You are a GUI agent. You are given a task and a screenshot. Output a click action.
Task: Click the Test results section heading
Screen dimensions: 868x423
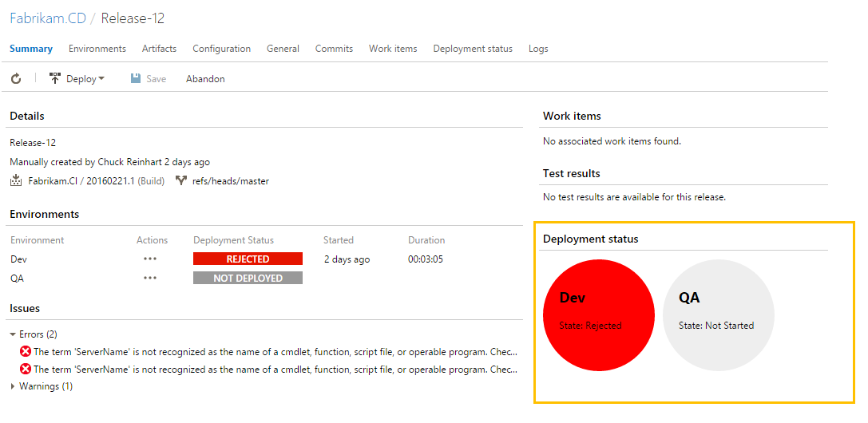571,174
